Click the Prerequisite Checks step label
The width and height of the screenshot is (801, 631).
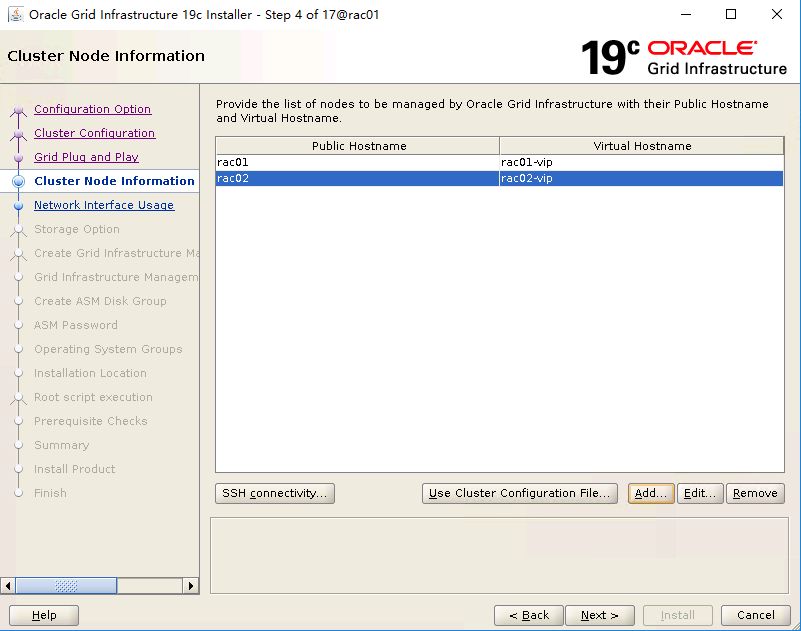point(90,421)
